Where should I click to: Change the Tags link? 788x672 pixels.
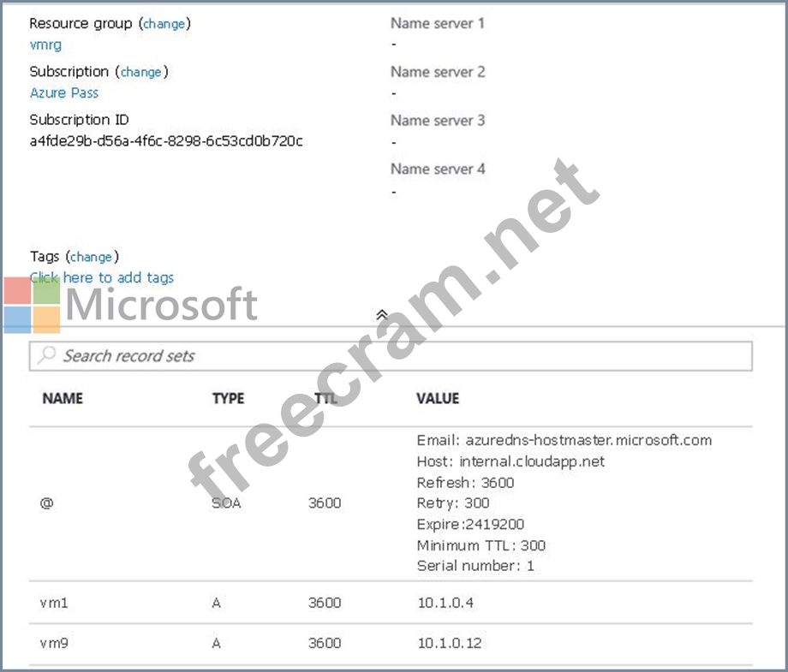coord(92,257)
